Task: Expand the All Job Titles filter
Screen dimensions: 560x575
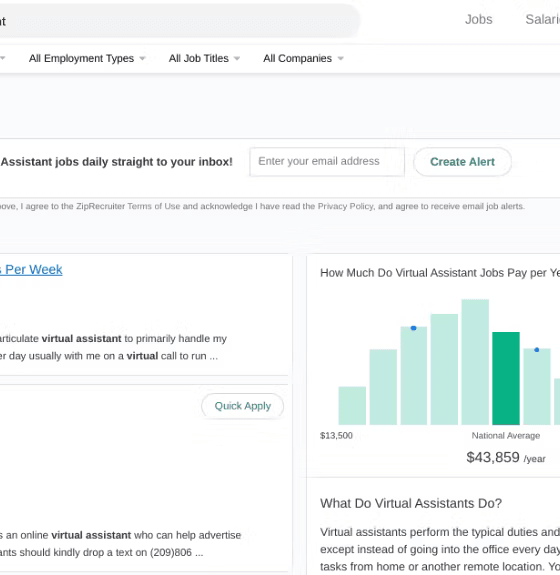Action: (x=204, y=58)
